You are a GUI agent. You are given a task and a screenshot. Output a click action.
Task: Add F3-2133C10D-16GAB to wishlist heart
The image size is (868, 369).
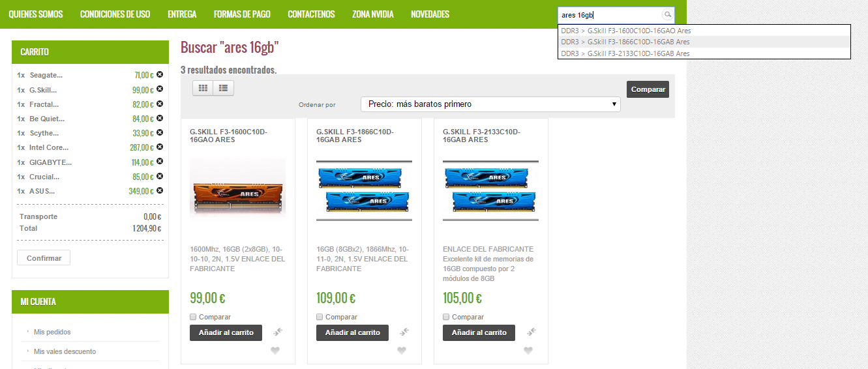click(528, 350)
